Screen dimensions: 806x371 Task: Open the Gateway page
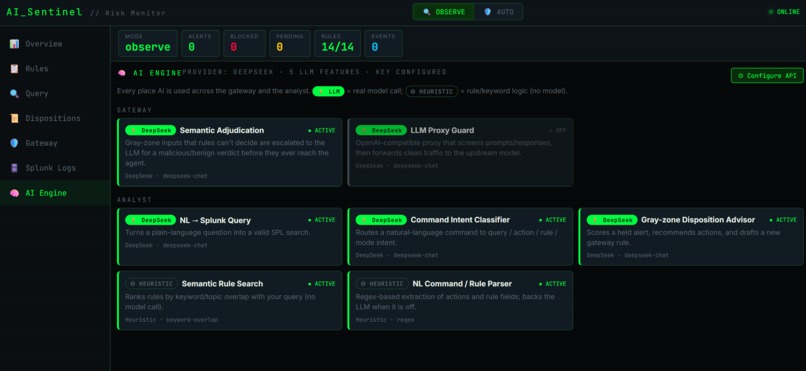click(x=55, y=143)
